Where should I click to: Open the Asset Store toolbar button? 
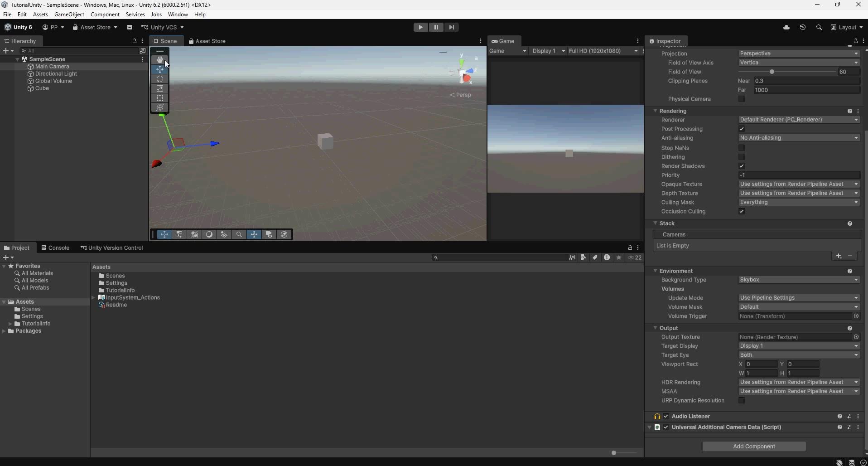[x=95, y=27]
